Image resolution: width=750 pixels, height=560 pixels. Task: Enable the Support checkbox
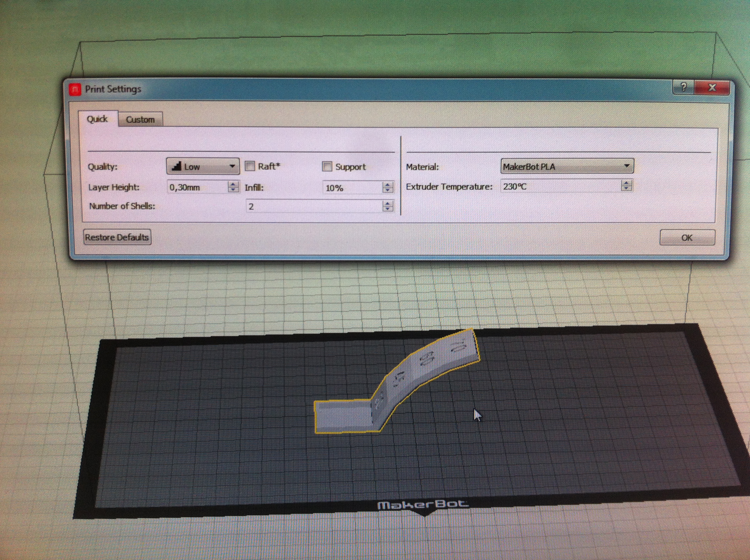pos(327,166)
